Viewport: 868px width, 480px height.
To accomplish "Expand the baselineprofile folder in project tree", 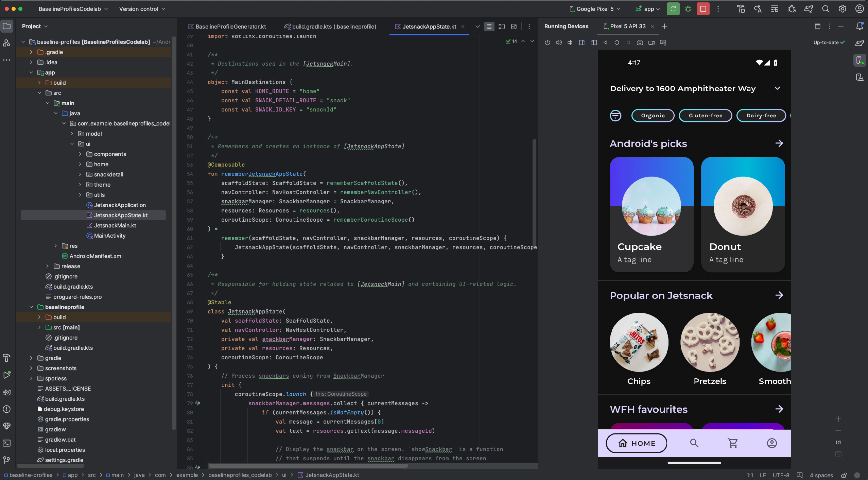I will point(31,307).
